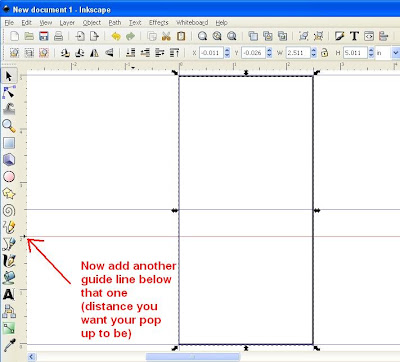Select the Rectangle tool
Image resolution: width=400 pixels, height=362 pixels.
point(9,143)
